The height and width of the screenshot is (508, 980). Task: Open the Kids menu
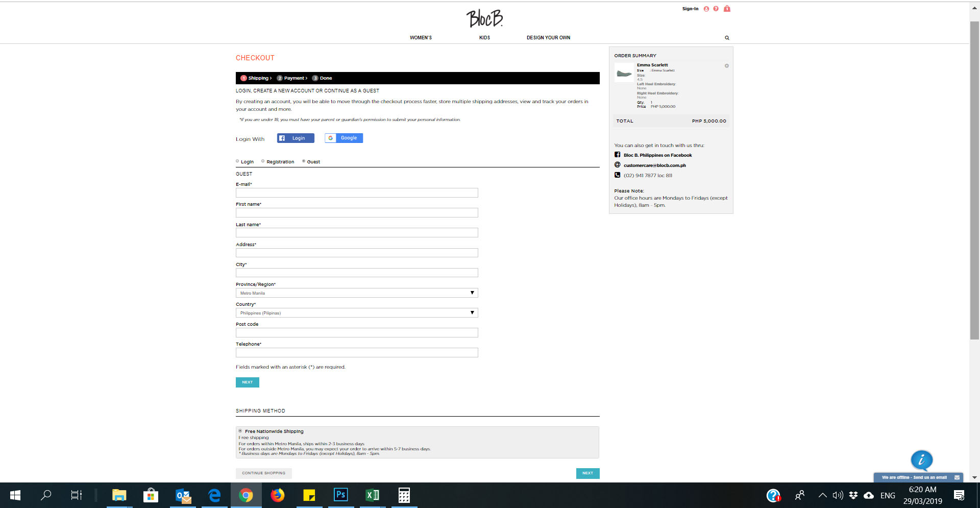coord(484,38)
